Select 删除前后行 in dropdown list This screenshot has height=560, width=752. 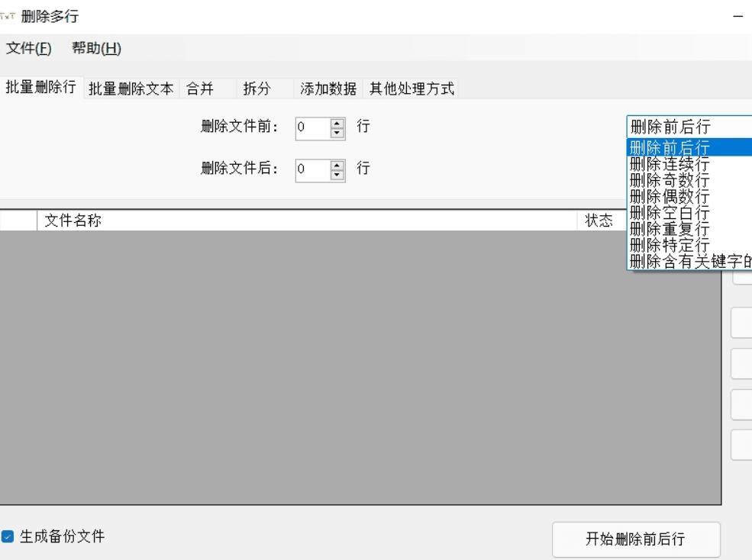pyautogui.click(x=689, y=147)
